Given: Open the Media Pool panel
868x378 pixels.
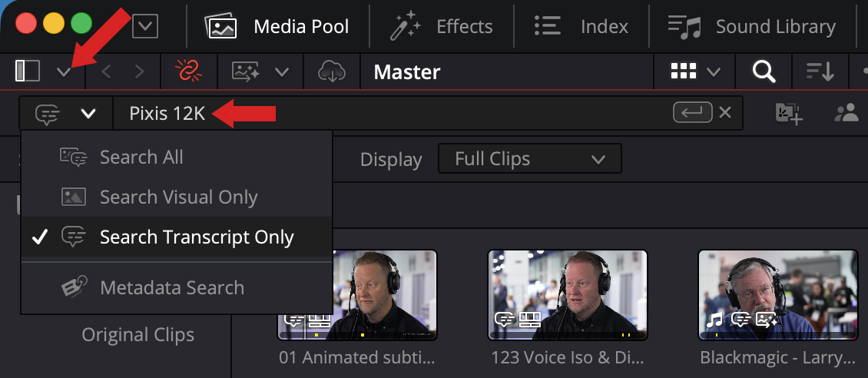Looking at the screenshot, I should 277,26.
